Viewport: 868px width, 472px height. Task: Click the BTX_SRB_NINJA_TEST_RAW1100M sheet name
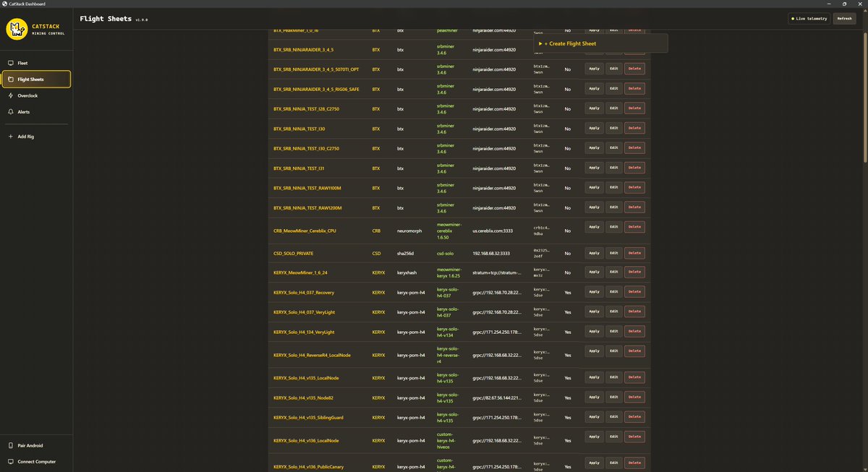pos(307,188)
